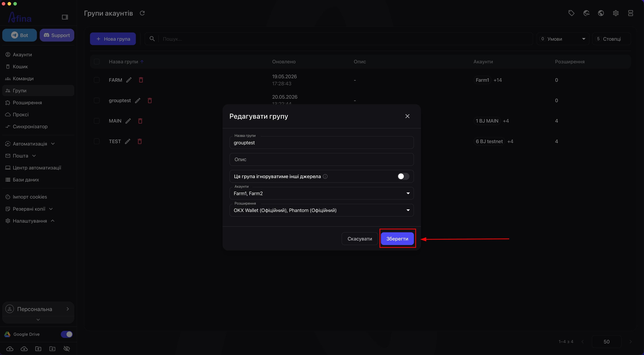Close the edit group dialog
The height and width of the screenshot is (355, 644).
coord(407,116)
